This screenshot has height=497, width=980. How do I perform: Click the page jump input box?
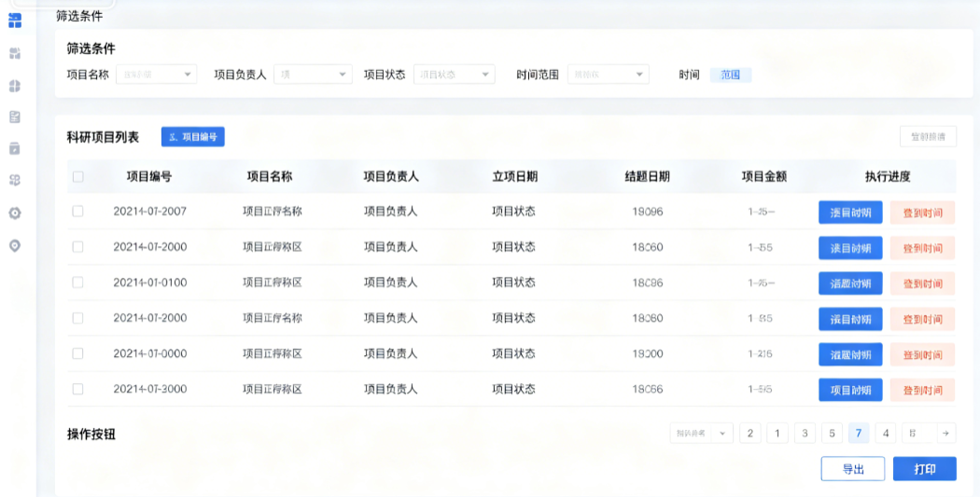(x=919, y=434)
